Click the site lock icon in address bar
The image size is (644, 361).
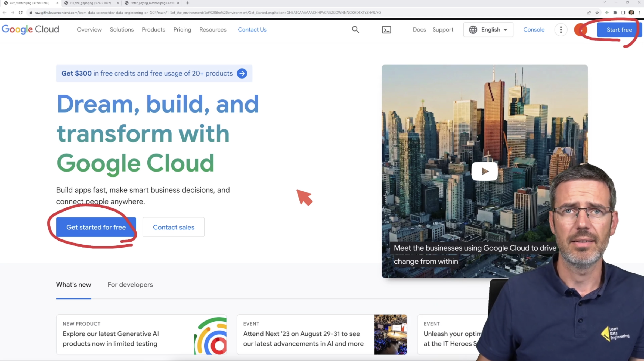click(31, 13)
